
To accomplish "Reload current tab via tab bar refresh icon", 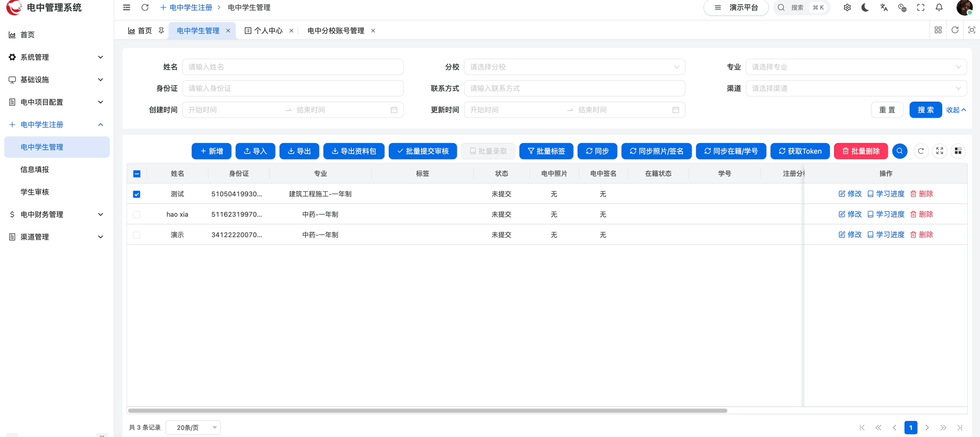I will tap(955, 30).
